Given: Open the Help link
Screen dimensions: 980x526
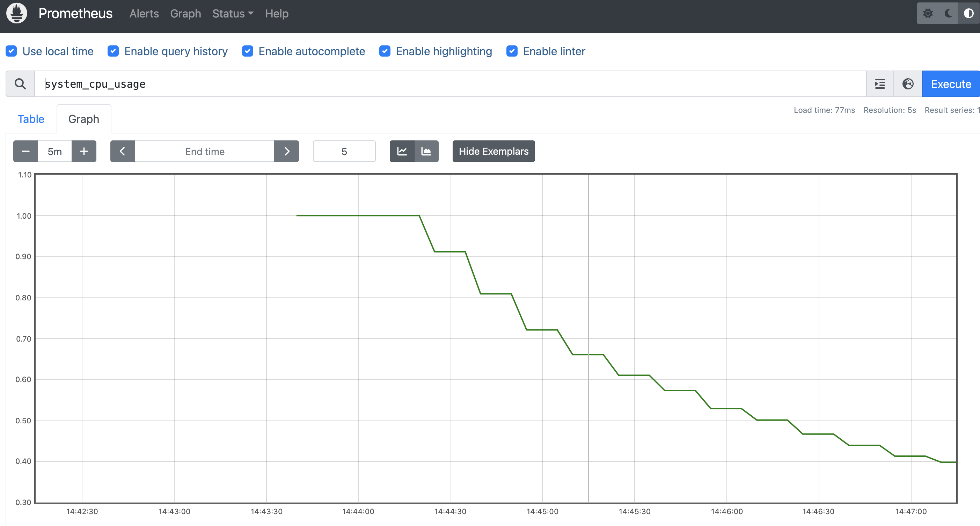Looking at the screenshot, I should [x=277, y=14].
